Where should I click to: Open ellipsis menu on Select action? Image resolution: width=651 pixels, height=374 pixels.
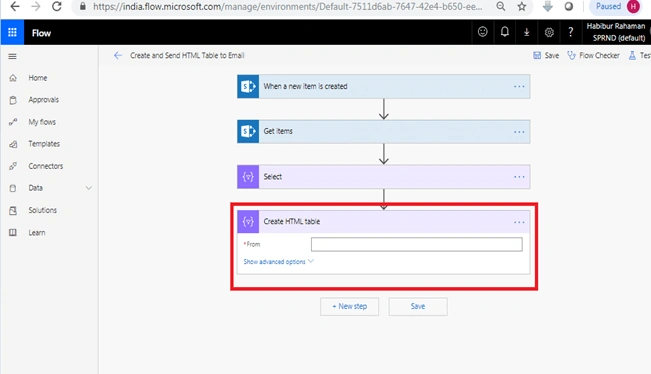[519, 177]
